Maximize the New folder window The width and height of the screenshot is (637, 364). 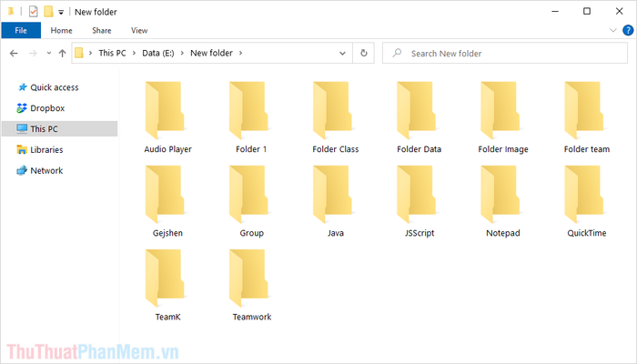point(587,11)
